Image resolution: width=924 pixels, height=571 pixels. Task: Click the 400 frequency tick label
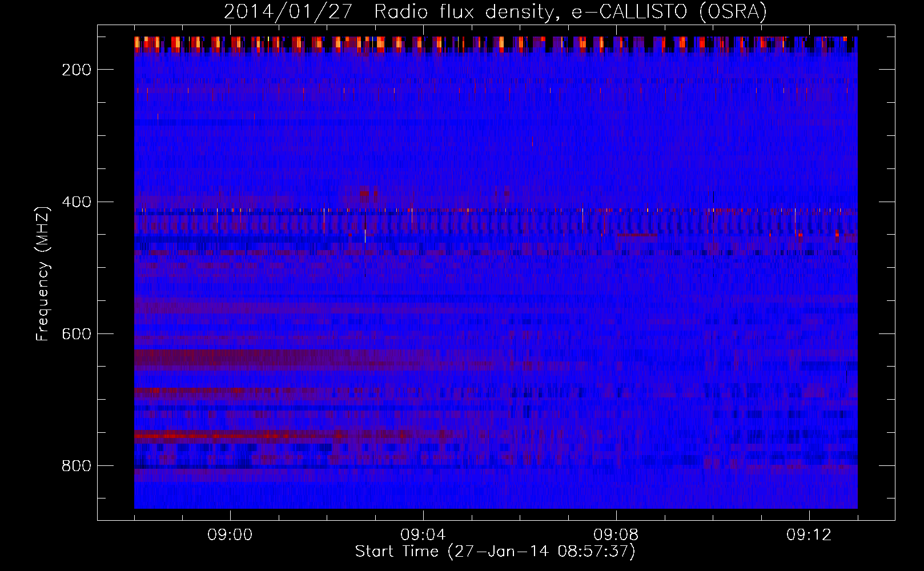point(77,202)
